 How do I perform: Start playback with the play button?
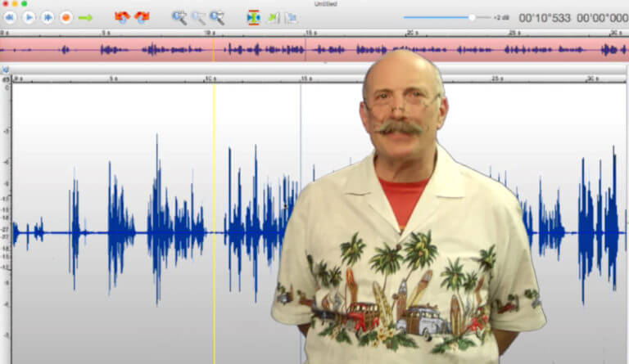click(x=29, y=18)
